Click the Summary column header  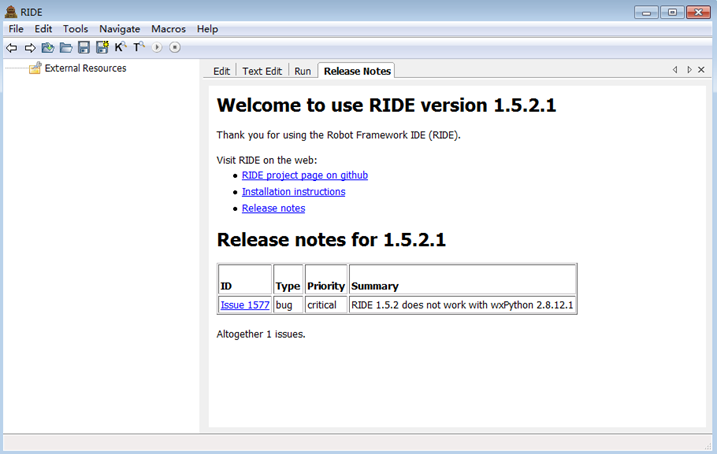[462, 279]
